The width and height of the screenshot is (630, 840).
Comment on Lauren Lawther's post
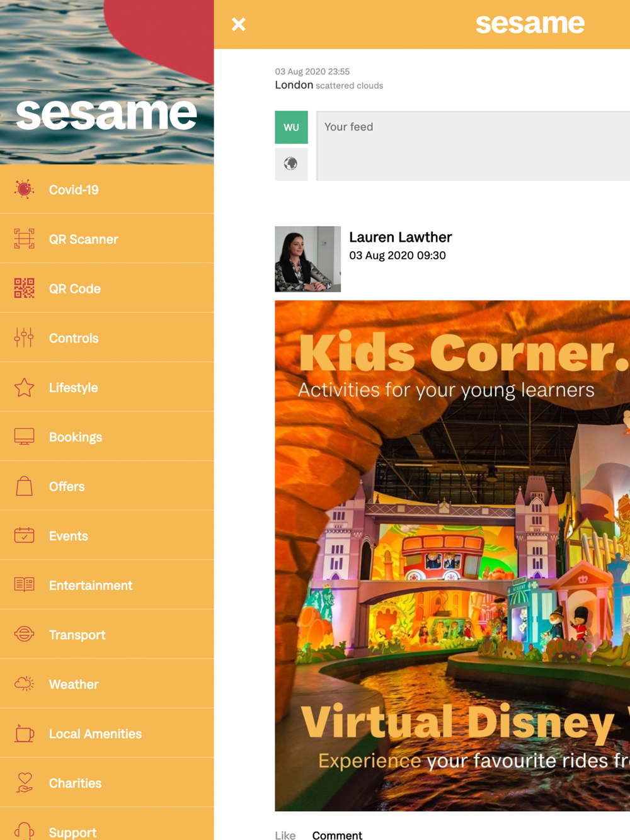(x=337, y=835)
